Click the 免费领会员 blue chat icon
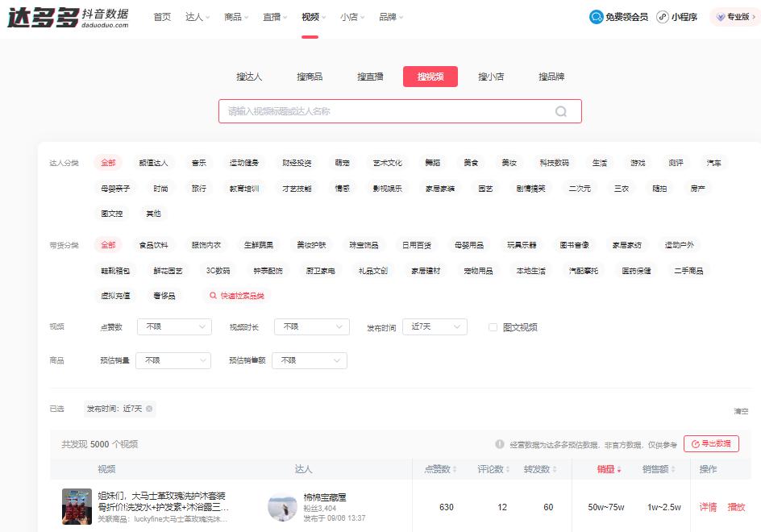761x532 pixels. [595, 16]
